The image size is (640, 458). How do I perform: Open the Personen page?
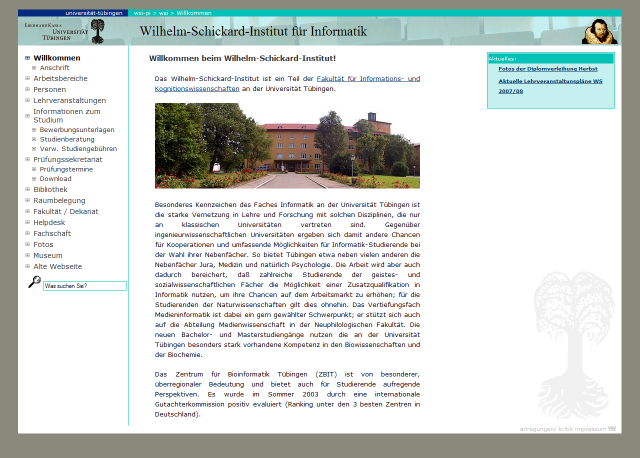[x=49, y=89]
